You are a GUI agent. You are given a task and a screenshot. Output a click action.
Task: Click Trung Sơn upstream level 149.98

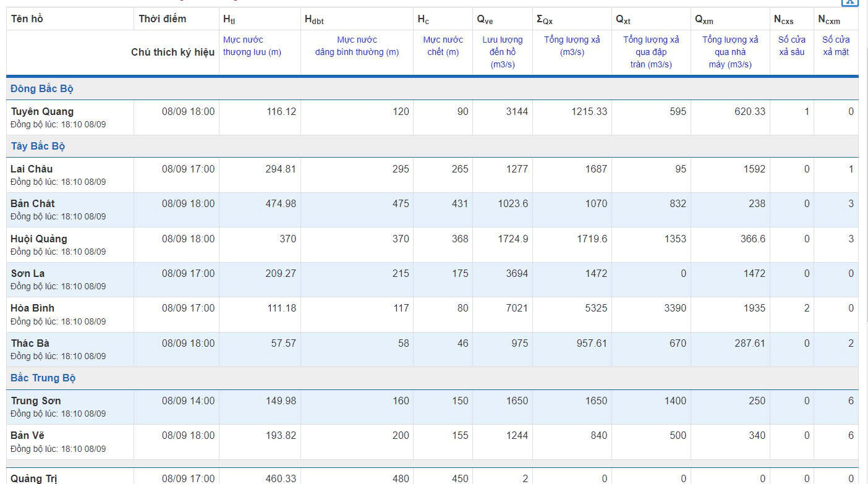[x=281, y=401]
